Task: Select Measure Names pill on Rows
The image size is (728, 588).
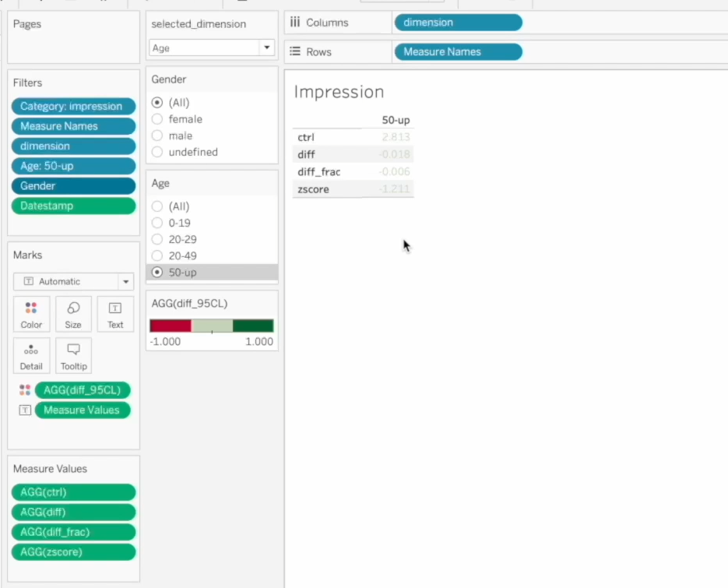Action: 459,51
